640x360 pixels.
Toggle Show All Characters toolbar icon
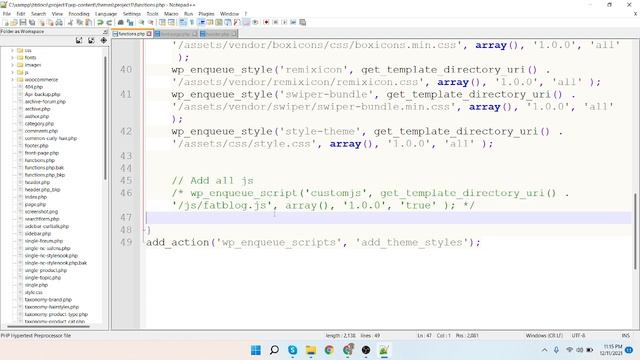(192, 22)
